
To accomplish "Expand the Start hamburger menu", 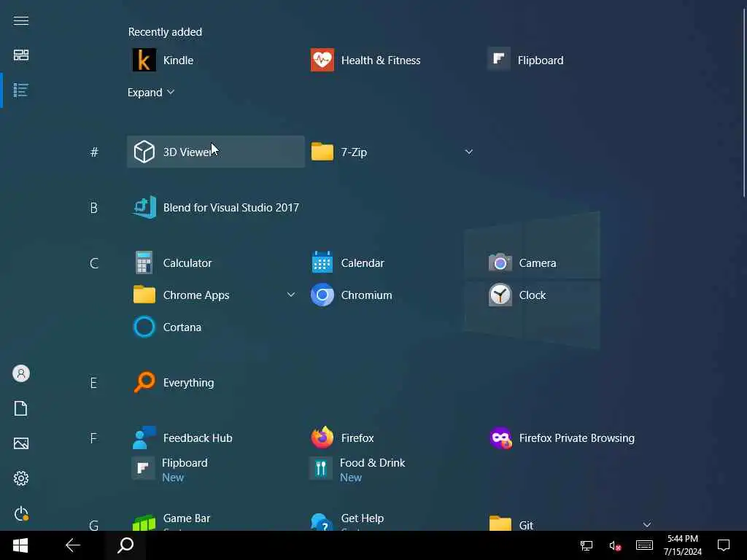I will [21, 20].
